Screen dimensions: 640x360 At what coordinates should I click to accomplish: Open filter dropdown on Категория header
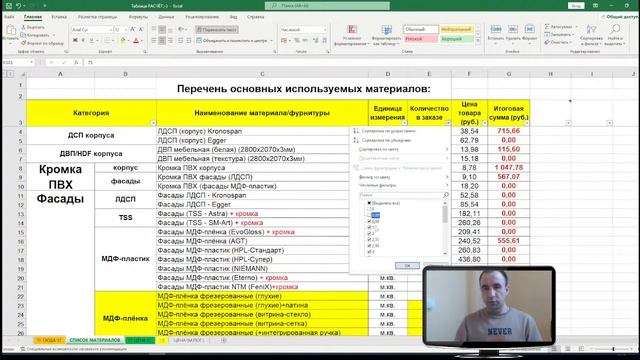[x=153, y=123]
